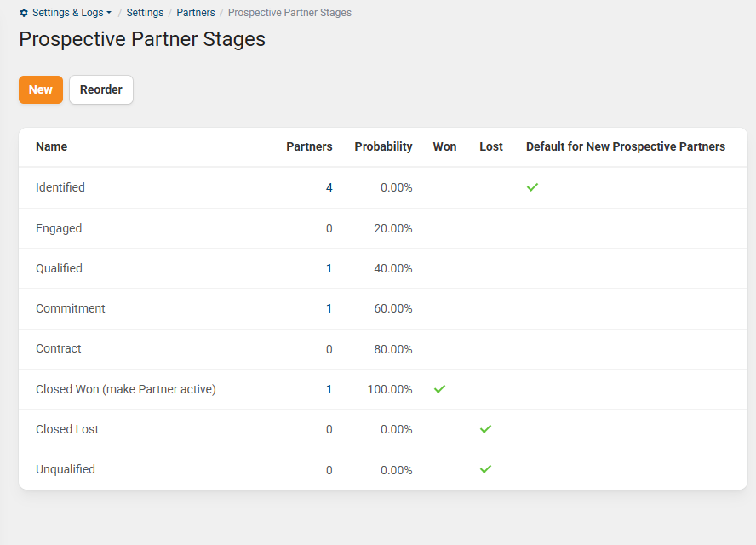The width and height of the screenshot is (756, 545).
Task: Select the Commitment stage name
Action: pyautogui.click(x=71, y=308)
